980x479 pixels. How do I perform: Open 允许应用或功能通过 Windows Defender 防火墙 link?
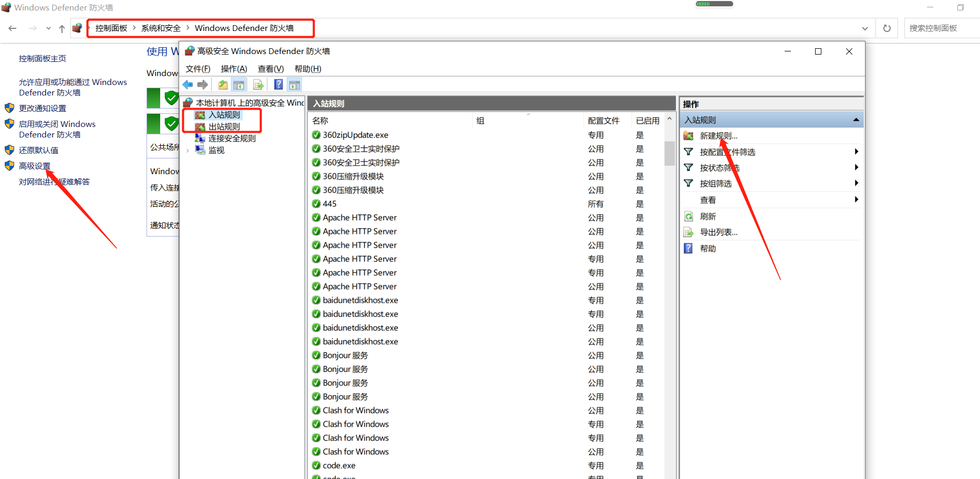(x=73, y=88)
